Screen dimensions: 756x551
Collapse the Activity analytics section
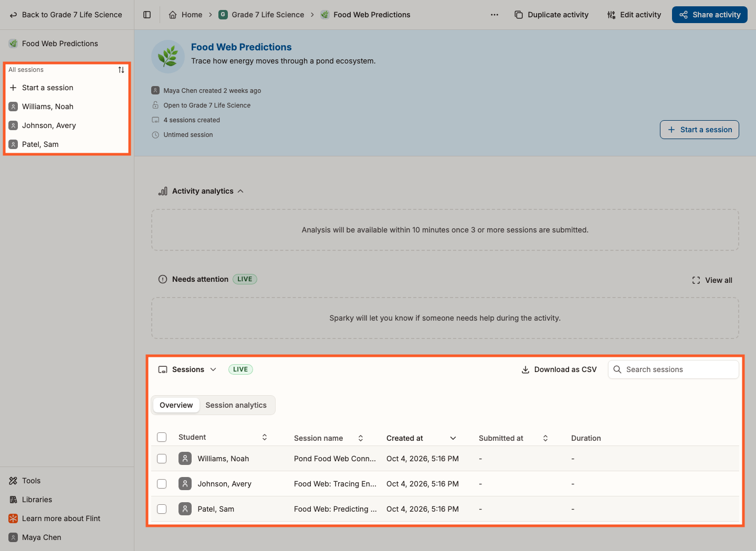[x=240, y=191]
